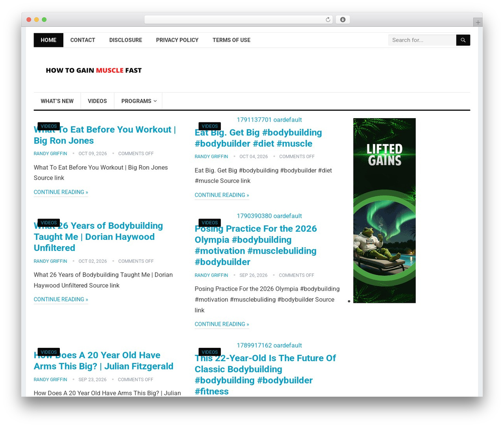Go to the Home menu item
The width and height of the screenshot is (504, 427).
[x=48, y=40]
